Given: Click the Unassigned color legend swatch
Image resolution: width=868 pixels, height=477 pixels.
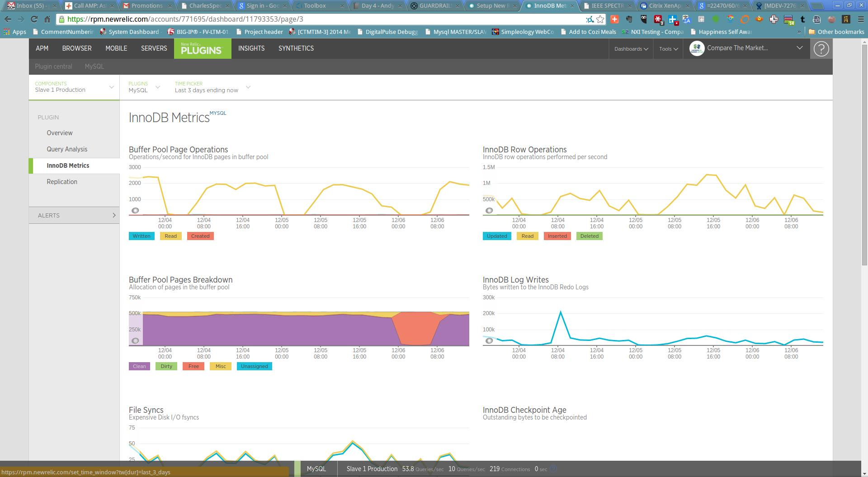Looking at the screenshot, I should (x=254, y=366).
